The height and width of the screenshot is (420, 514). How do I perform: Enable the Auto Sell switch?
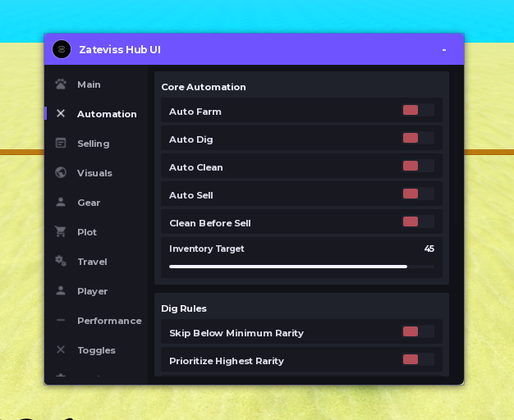click(x=418, y=194)
